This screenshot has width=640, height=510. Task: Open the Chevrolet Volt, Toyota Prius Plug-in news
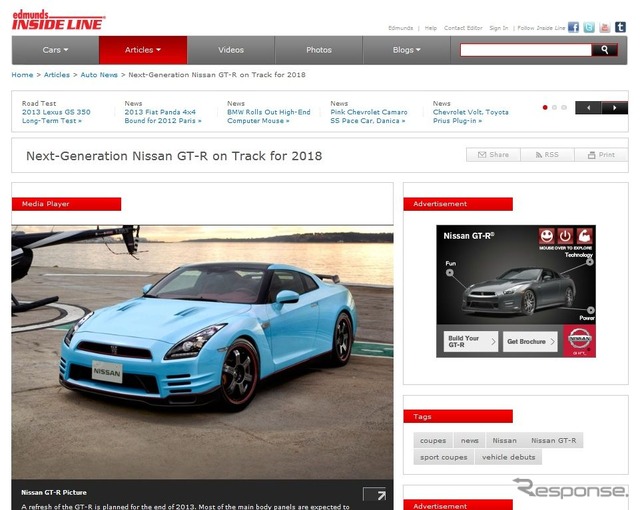click(x=471, y=116)
